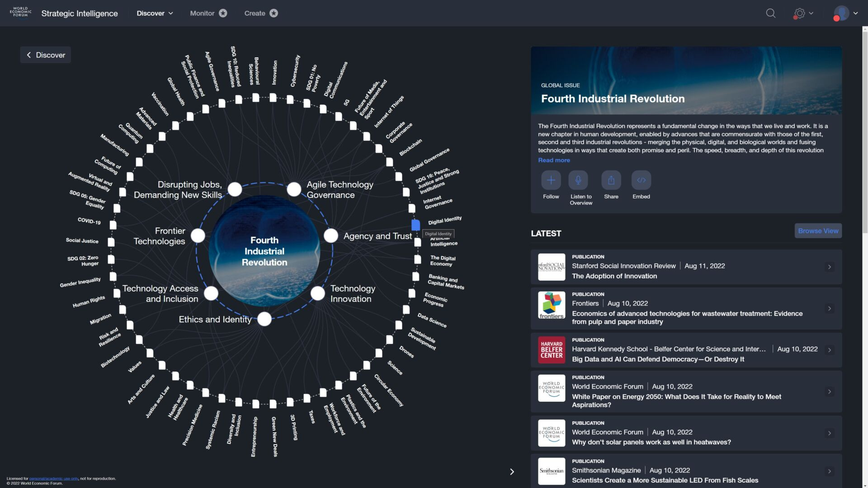Click the World Economic Forum logo

[x=20, y=12]
